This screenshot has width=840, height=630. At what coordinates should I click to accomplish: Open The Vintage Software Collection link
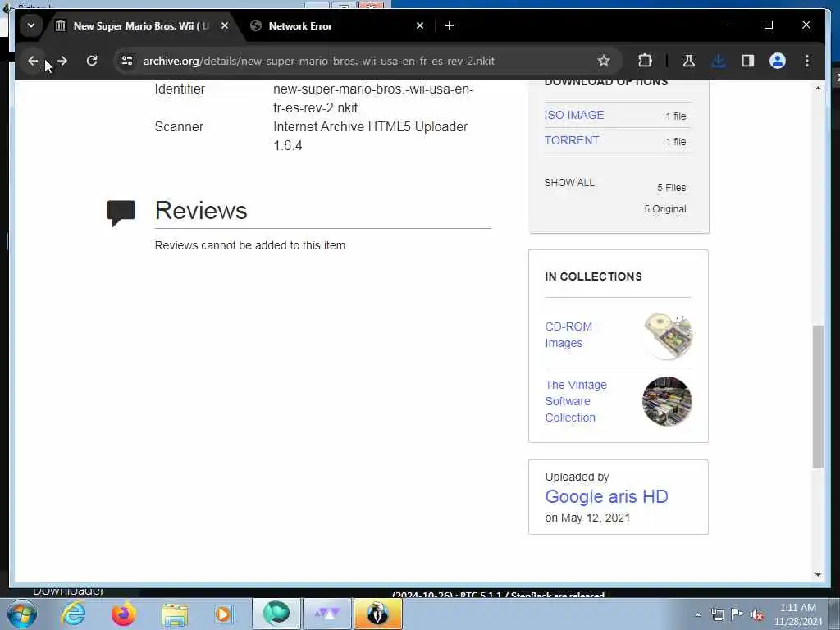(576, 401)
